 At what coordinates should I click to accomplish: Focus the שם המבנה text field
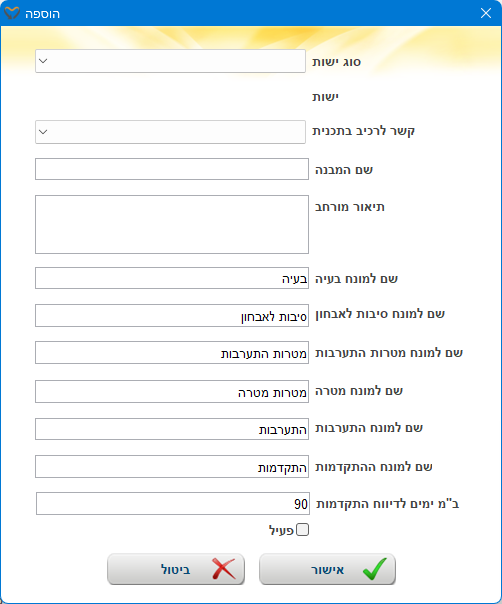pyautogui.click(x=172, y=169)
